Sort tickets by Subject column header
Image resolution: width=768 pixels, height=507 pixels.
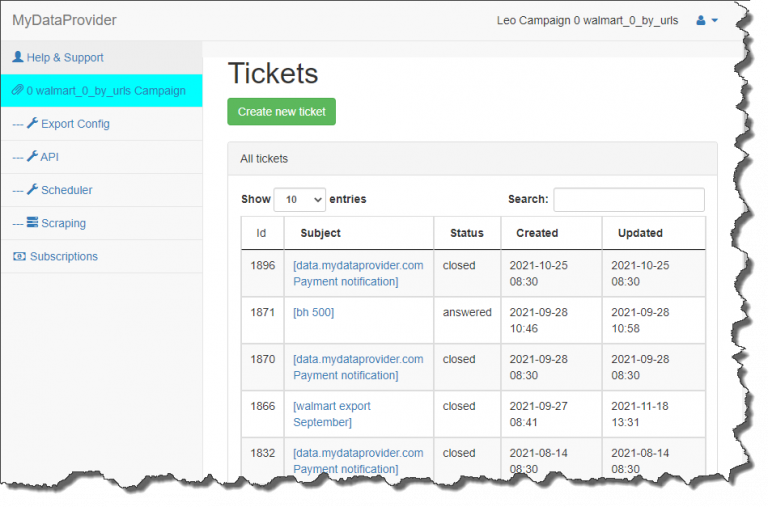[x=320, y=233]
